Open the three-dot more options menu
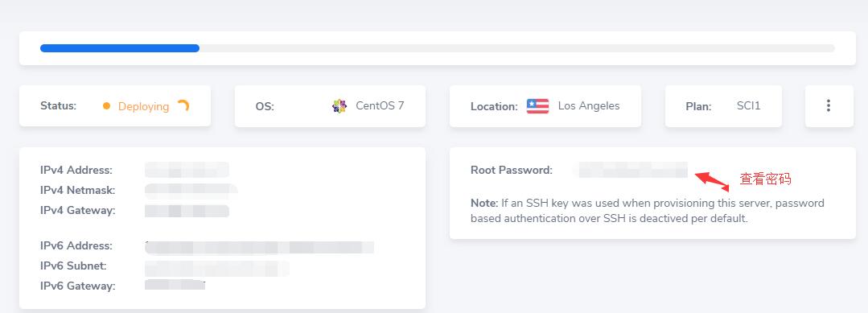This screenshot has height=313, width=868. (828, 106)
